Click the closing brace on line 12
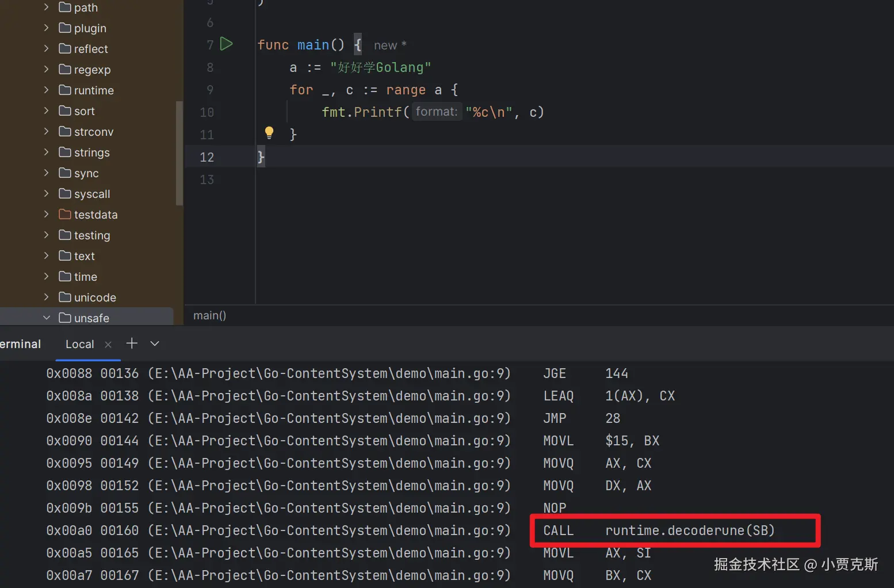This screenshot has width=894, height=588. 261,156
